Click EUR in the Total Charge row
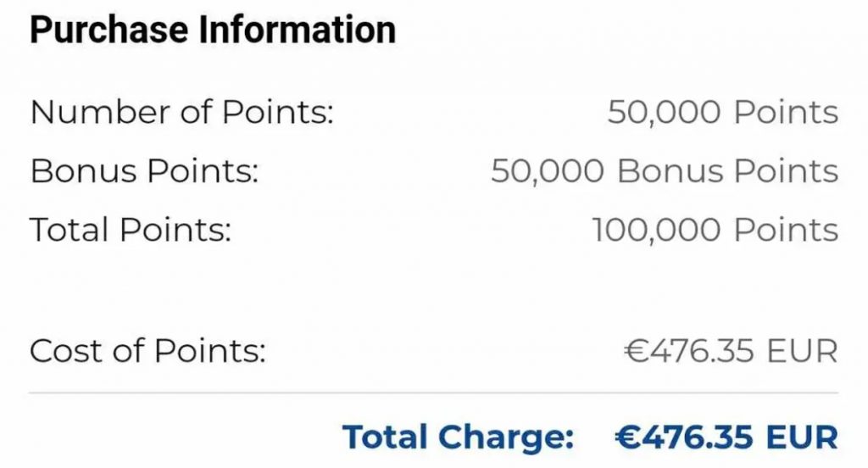This screenshot has height=468, width=868. [803, 437]
